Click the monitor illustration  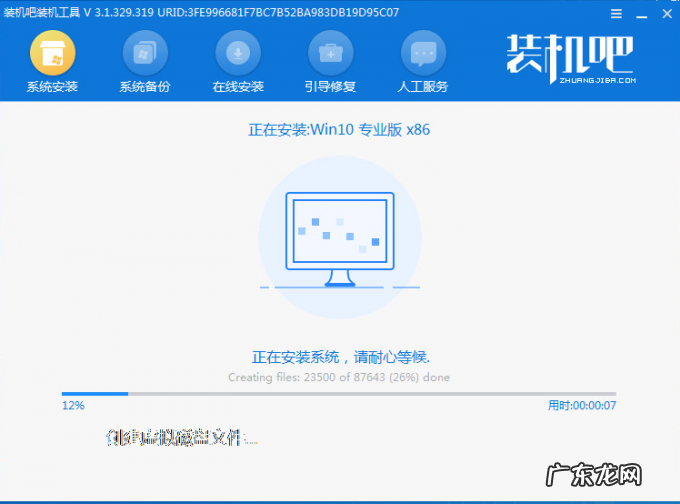340,239
